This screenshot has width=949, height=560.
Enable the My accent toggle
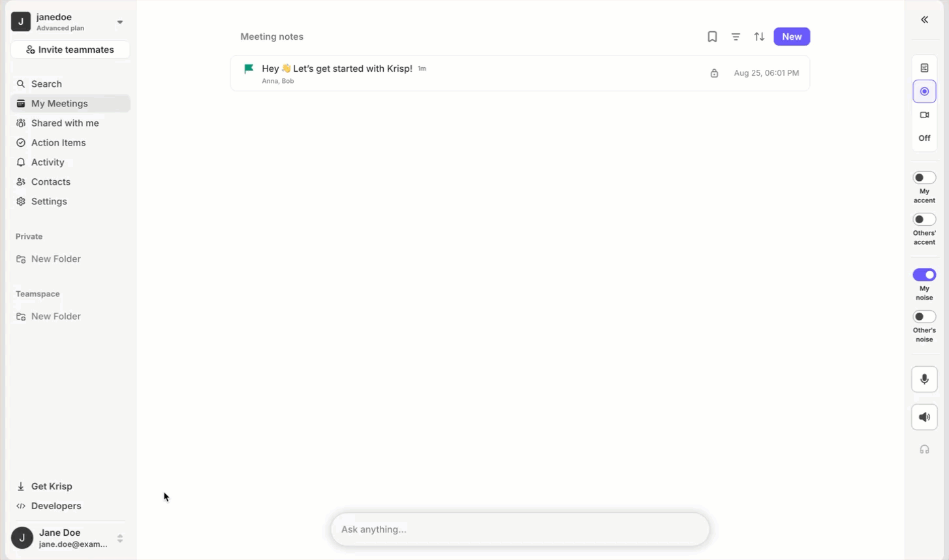pos(924,178)
